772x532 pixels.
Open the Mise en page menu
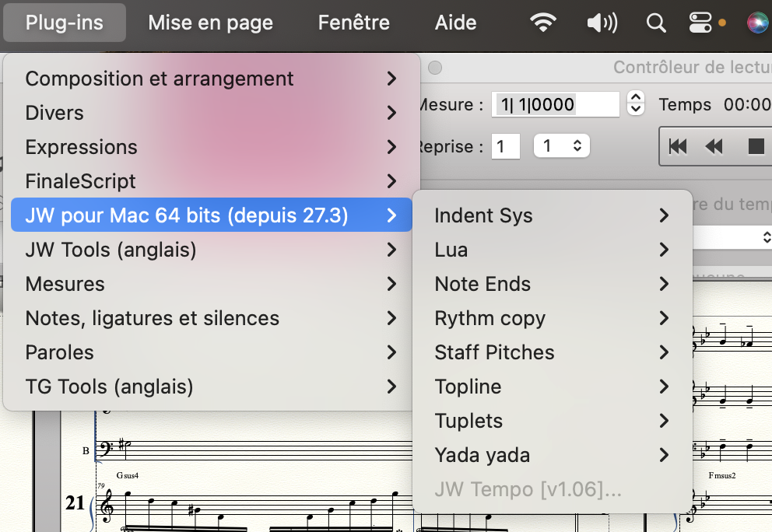210,23
